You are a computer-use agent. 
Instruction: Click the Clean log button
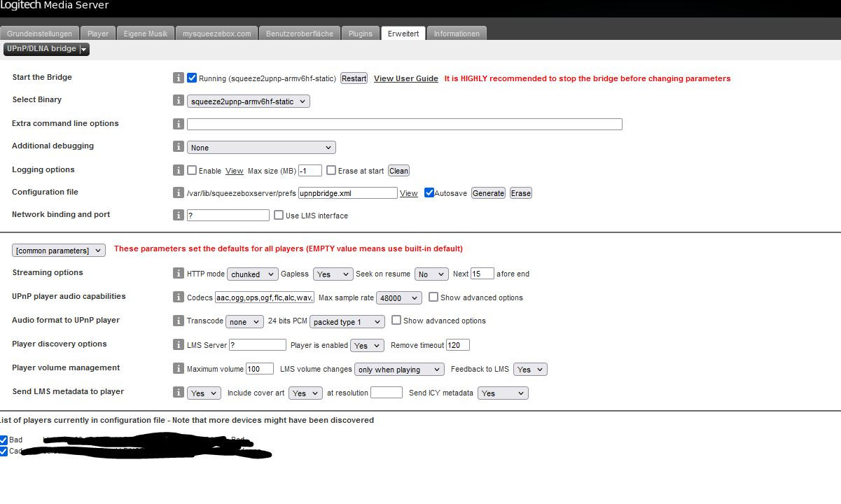click(398, 171)
